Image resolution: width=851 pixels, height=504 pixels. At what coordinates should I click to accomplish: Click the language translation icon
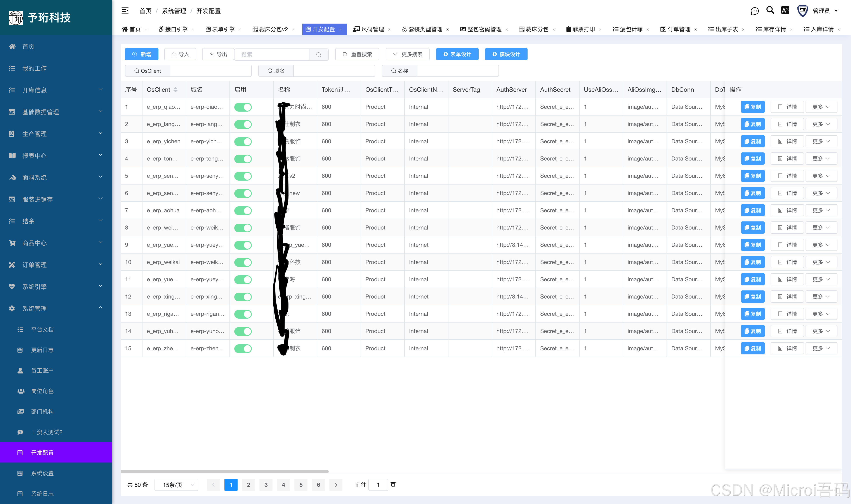pyautogui.click(x=785, y=10)
